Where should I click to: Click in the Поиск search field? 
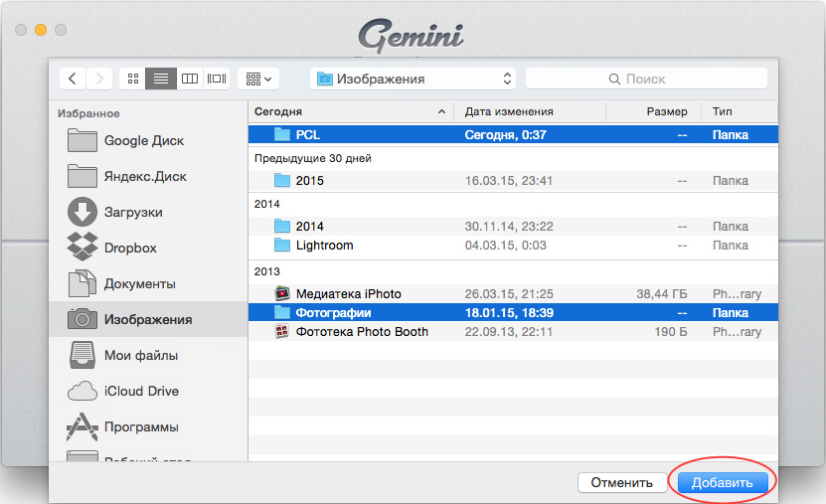pyautogui.click(x=646, y=79)
